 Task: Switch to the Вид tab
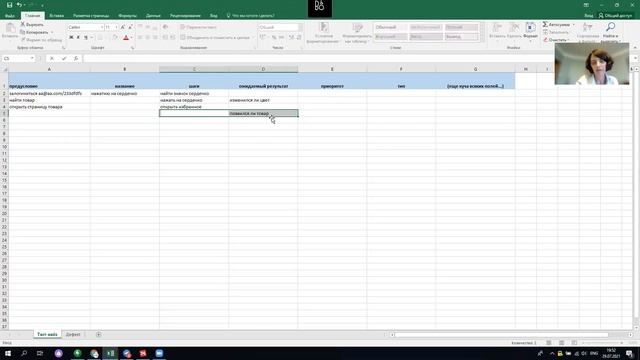tap(213, 16)
